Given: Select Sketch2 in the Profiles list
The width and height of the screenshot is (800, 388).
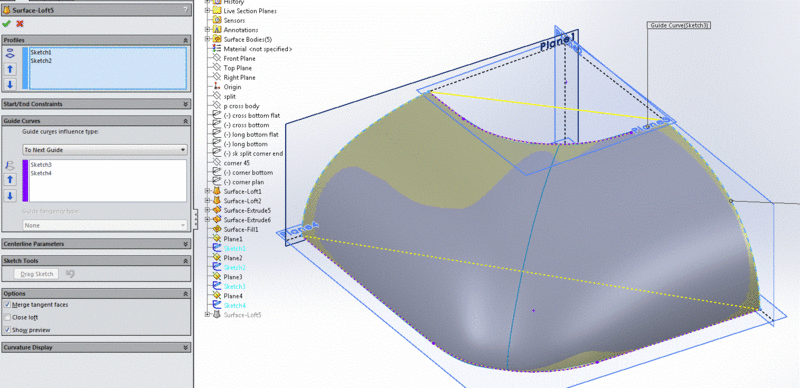Looking at the screenshot, I should 41,61.
